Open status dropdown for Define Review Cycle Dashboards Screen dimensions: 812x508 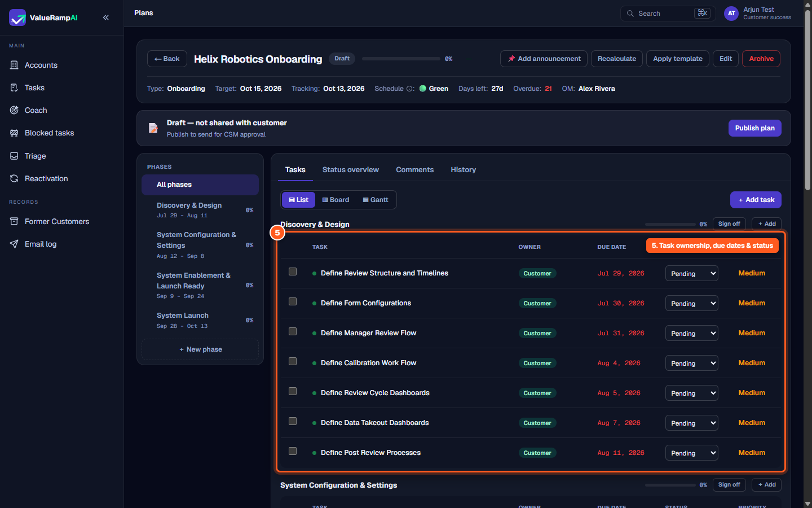(x=692, y=393)
